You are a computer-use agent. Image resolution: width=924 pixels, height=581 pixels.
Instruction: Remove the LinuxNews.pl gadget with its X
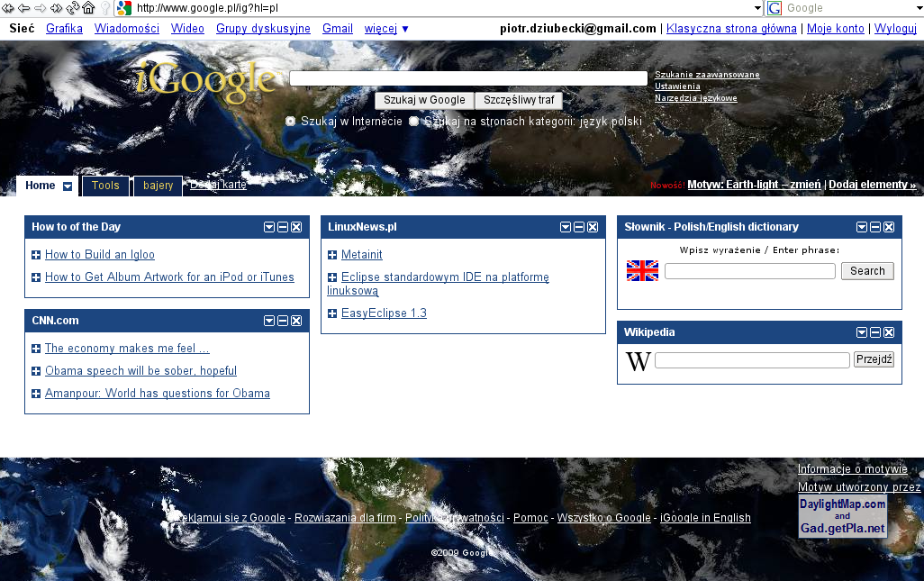coord(593,227)
